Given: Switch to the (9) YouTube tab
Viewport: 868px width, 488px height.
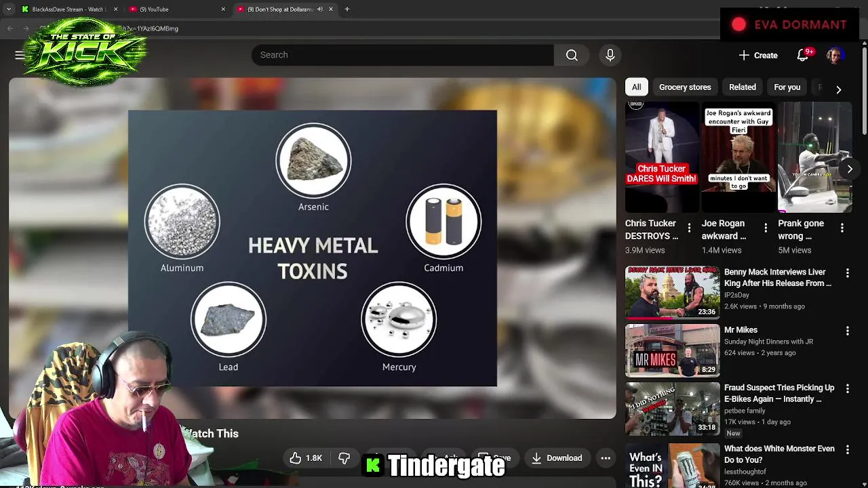Looking at the screenshot, I should pyautogui.click(x=178, y=9).
